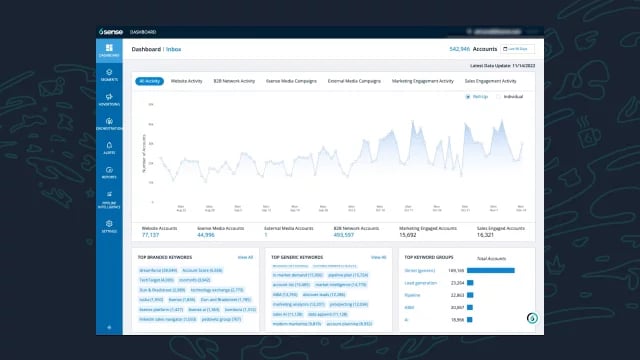Open the Alerts bell icon
The height and width of the screenshot is (360, 640).
click(x=109, y=148)
